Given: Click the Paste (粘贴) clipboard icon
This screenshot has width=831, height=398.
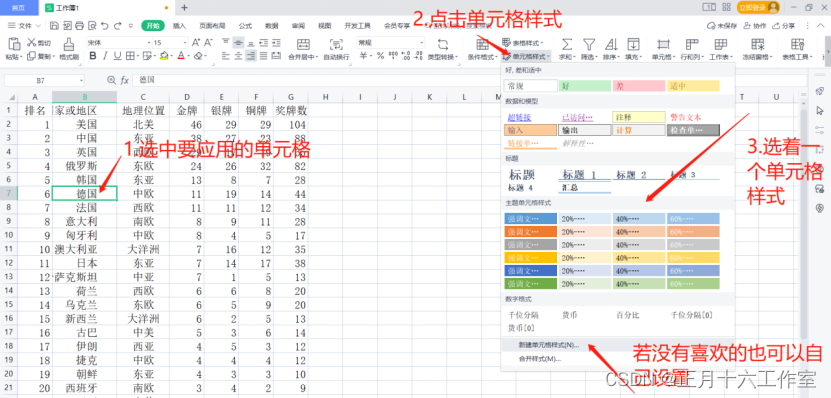Looking at the screenshot, I should click(14, 44).
